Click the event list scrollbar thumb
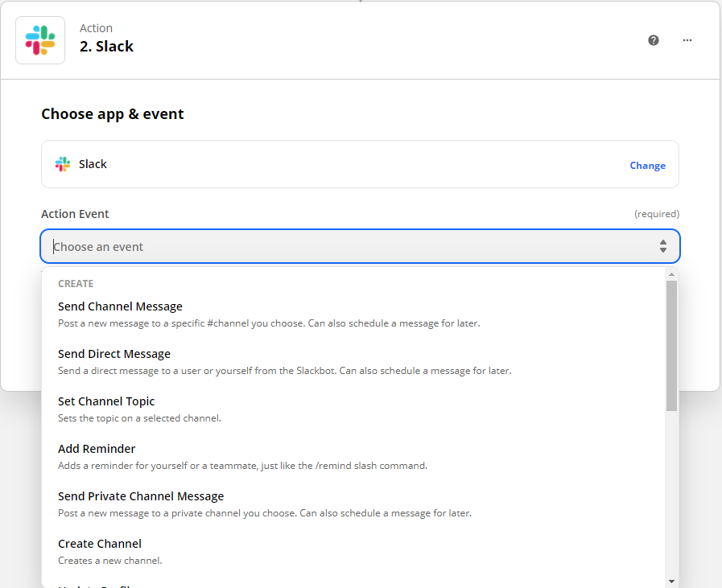This screenshot has width=722, height=588. [671, 346]
